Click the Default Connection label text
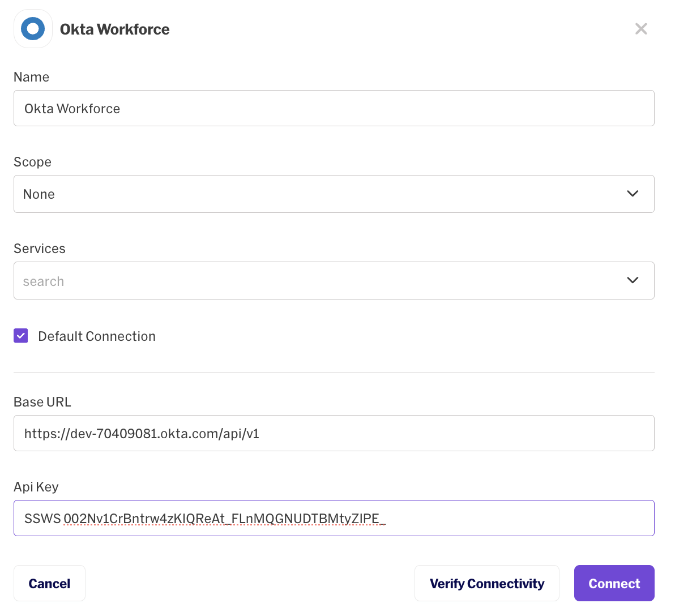 pos(97,336)
